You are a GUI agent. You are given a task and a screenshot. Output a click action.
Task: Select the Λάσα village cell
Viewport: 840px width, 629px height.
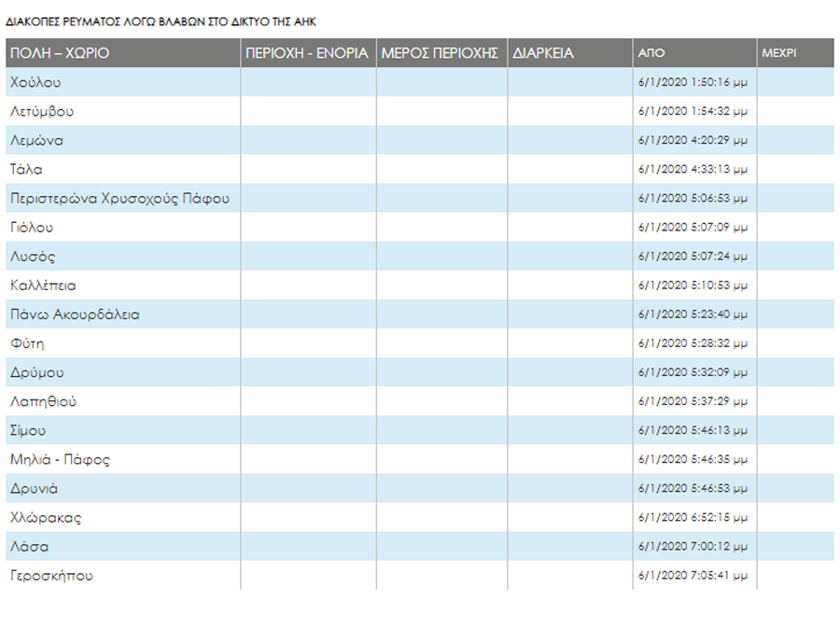[x=123, y=546]
